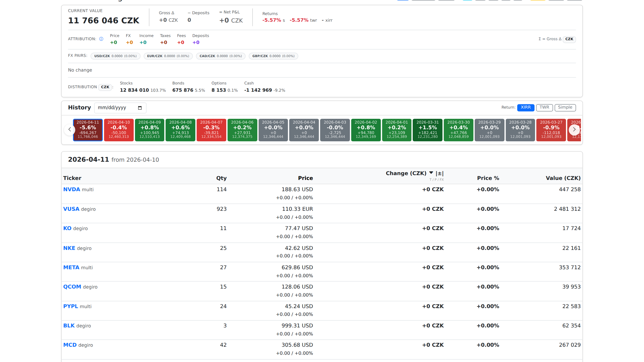This screenshot has width=644, height=362.
Task: Select the 2026-04-11 history card
Action: tap(88, 130)
